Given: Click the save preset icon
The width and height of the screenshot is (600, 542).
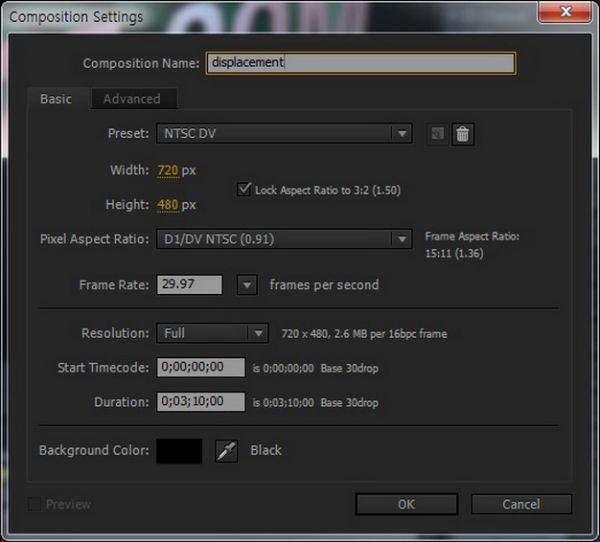Looking at the screenshot, I should [x=437, y=134].
